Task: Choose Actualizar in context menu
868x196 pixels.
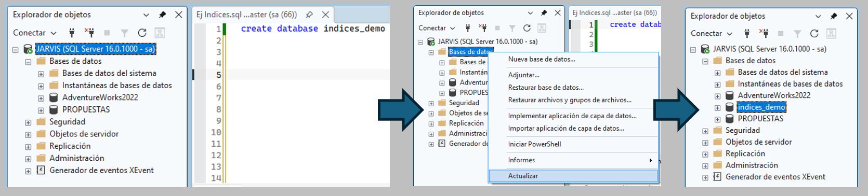Action: (573, 176)
